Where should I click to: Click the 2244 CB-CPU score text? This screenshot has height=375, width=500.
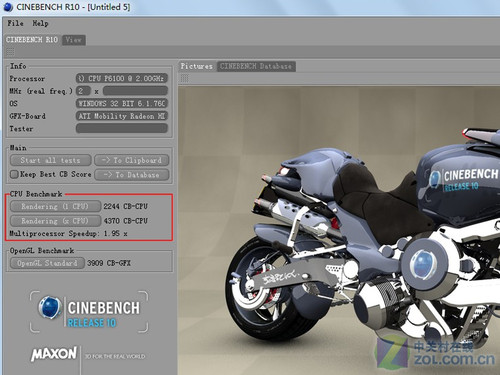125,206
